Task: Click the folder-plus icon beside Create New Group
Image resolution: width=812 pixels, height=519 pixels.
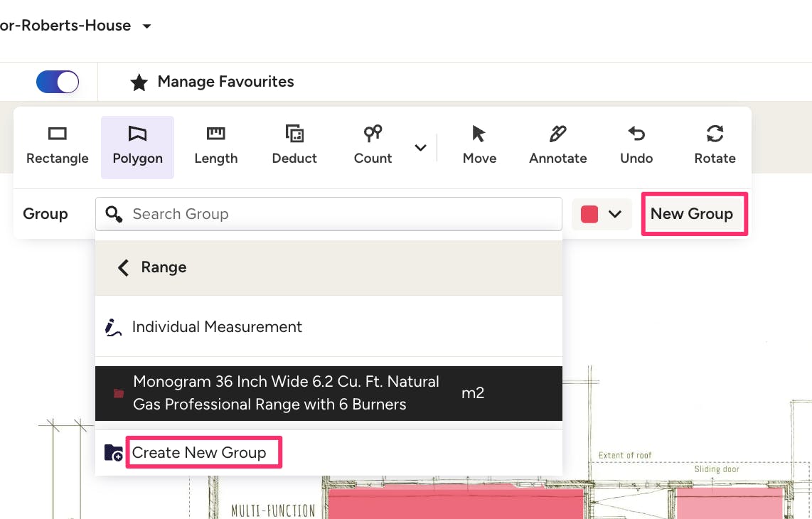Action: click(114, 453)
